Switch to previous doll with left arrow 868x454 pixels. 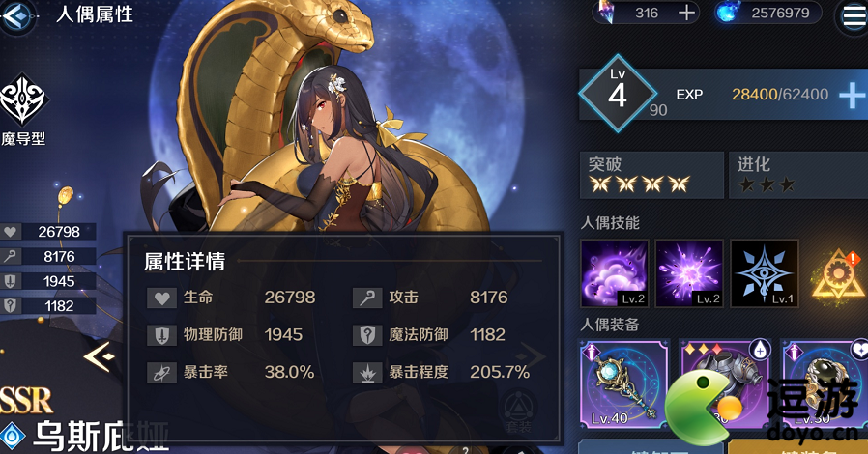(101, 356)
